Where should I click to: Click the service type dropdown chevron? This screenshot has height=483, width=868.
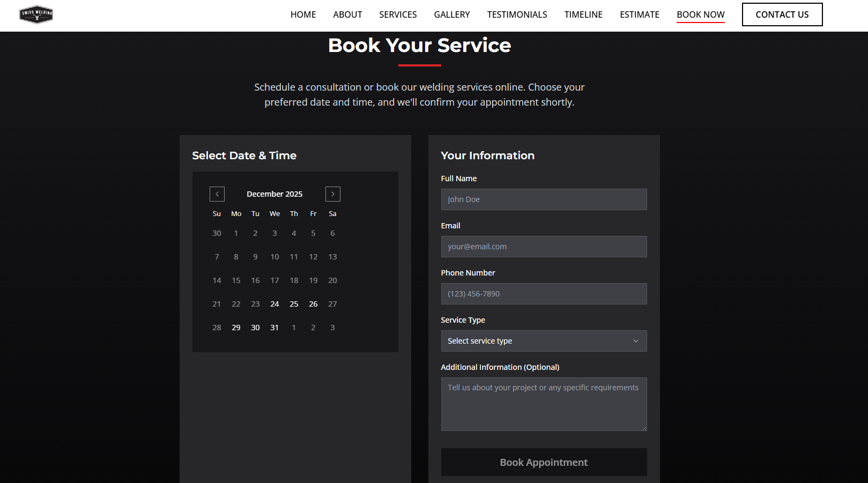[x=636, y=341]
